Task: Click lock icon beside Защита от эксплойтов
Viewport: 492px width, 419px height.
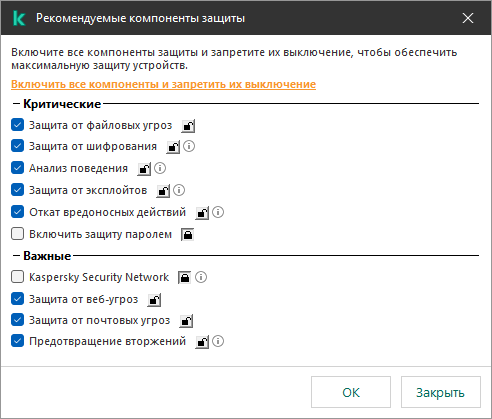Action: [163, 191]
